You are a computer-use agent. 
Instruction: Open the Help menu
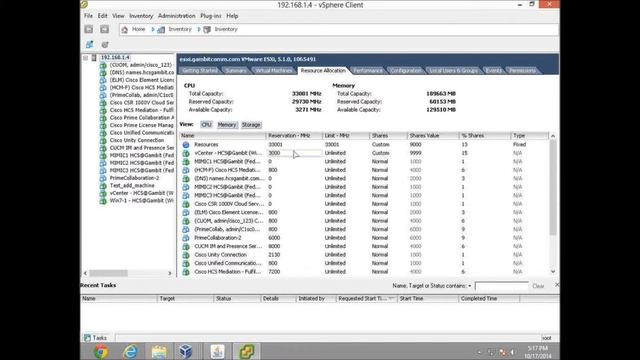point(232,16)
